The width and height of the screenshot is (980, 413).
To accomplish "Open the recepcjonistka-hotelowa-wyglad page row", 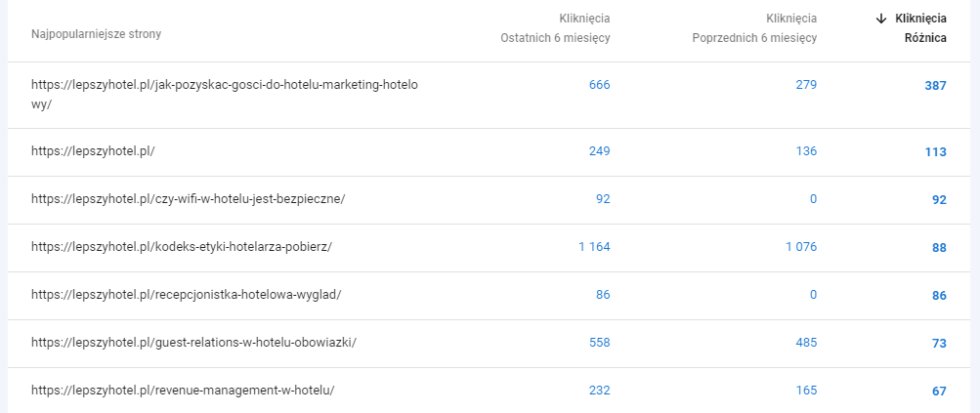I will point(186,295).
